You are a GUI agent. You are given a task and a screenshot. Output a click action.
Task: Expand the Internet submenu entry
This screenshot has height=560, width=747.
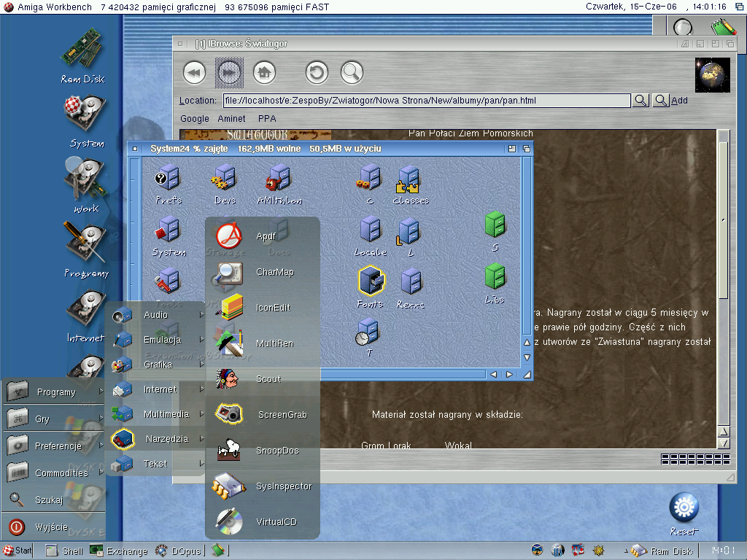tap(156, 389)
